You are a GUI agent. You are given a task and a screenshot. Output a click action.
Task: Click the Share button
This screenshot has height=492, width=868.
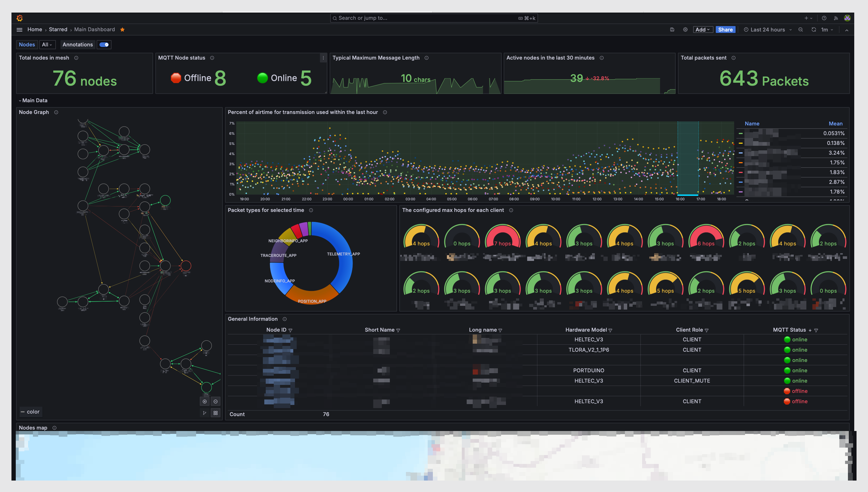(x=725, y=30)
